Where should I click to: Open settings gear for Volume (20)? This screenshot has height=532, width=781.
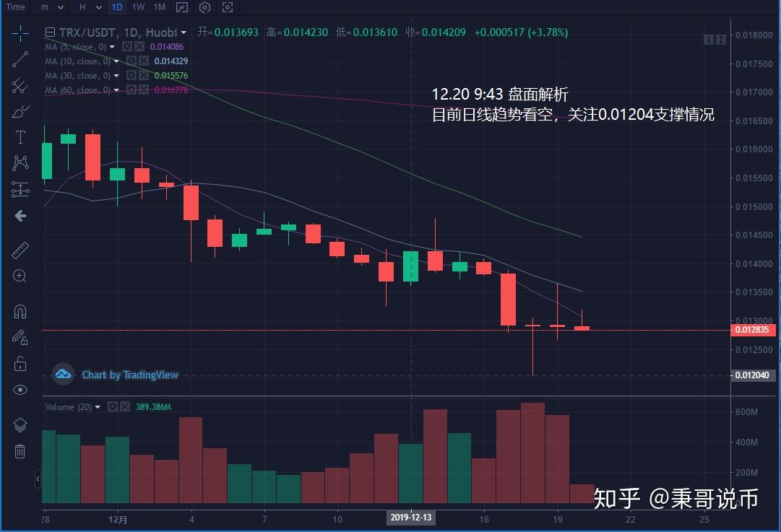point(113,406)
